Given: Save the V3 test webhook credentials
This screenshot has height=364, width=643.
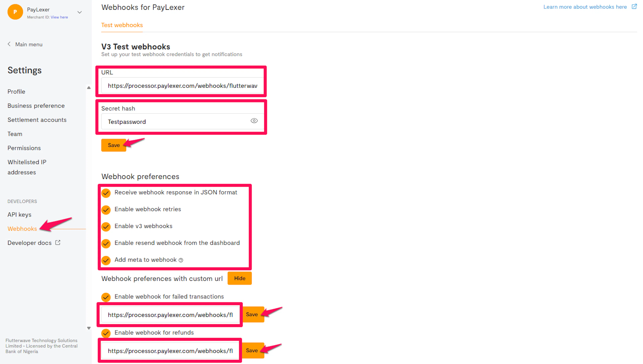Looking at the screenshot, I should point(114,145).
